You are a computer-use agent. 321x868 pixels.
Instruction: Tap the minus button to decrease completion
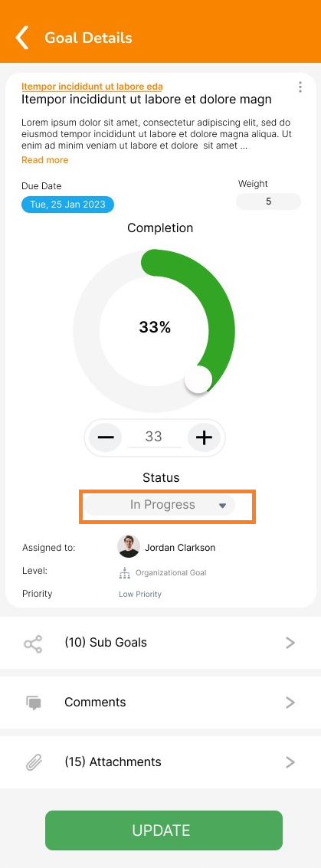(106, 438)
